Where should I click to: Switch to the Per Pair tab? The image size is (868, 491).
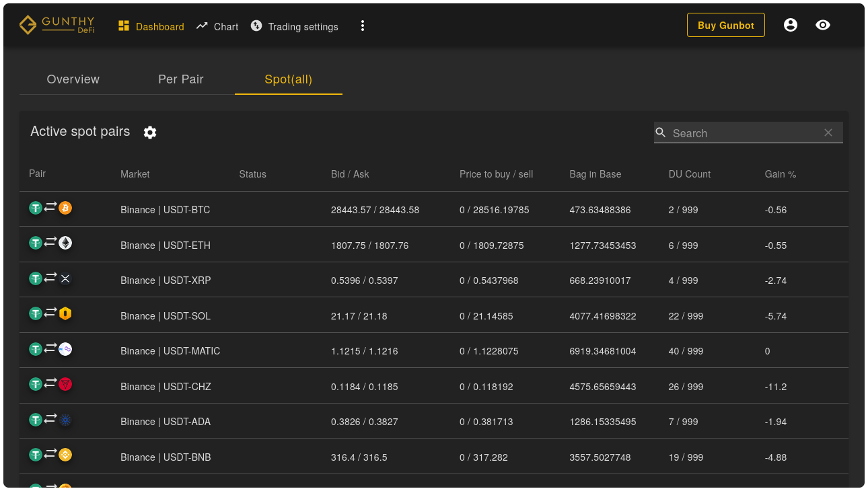[x=181, y=79]
